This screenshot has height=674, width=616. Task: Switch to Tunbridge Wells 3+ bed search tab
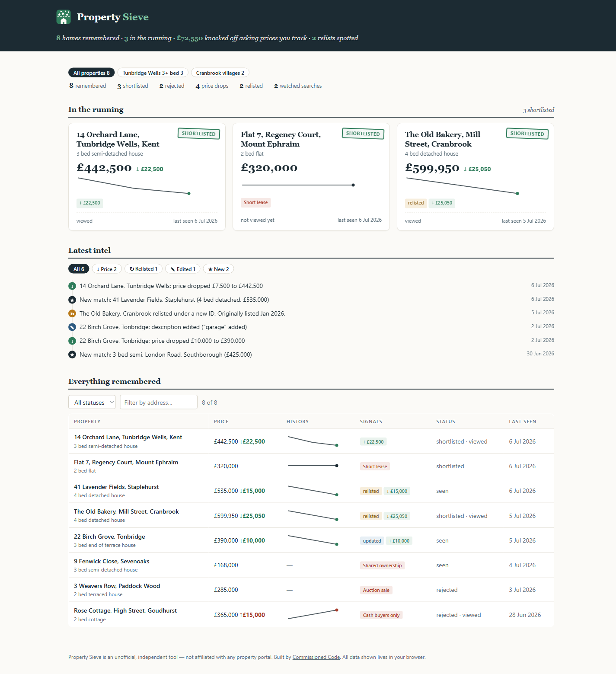[153, 73]
